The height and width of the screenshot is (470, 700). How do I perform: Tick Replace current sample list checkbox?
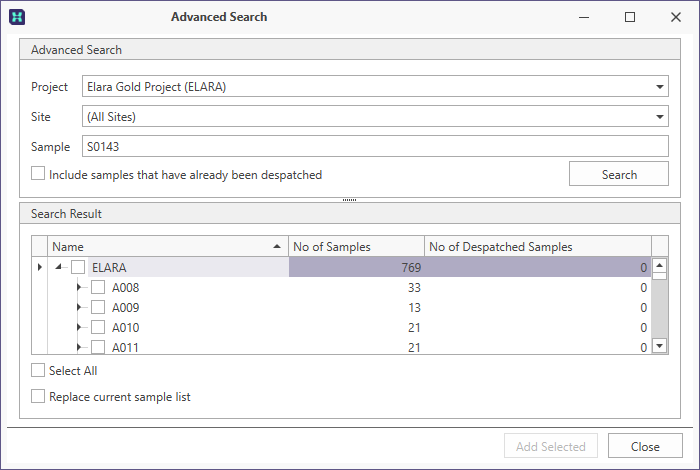point(38,396)
